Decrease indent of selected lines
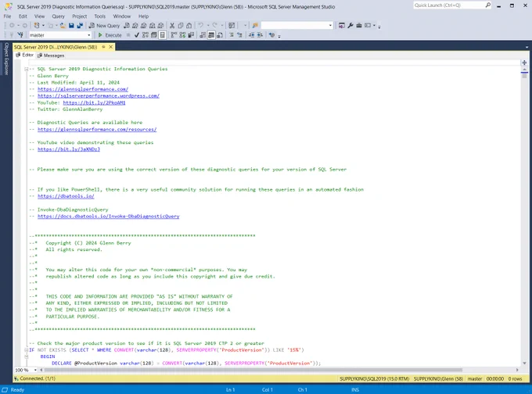532x394 pixels. pos(251,35)
